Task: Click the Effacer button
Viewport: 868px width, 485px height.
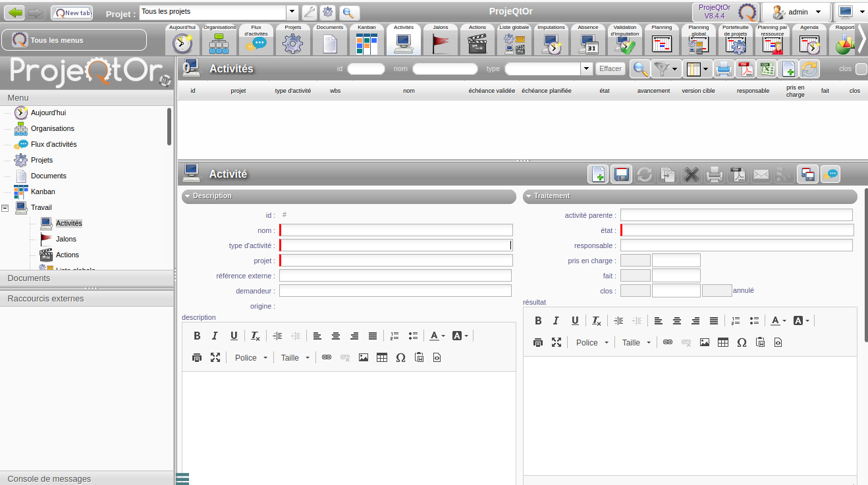Action: [x=610, y=68]
